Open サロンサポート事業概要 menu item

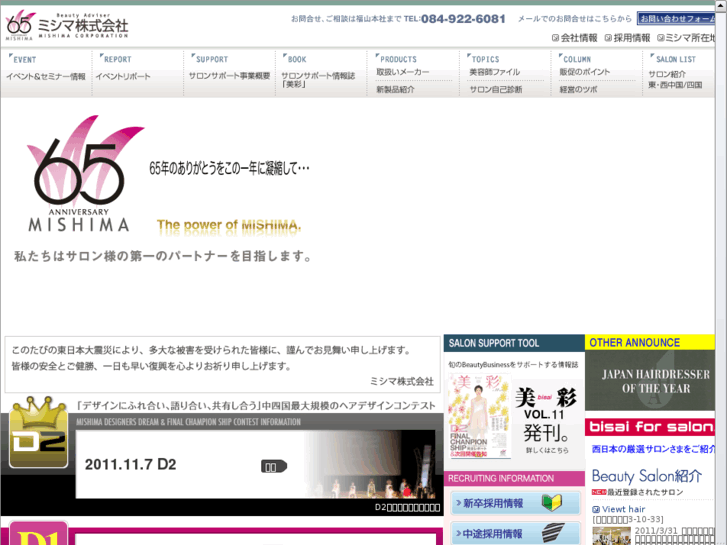pyautogui.click(x=230, y=76)
